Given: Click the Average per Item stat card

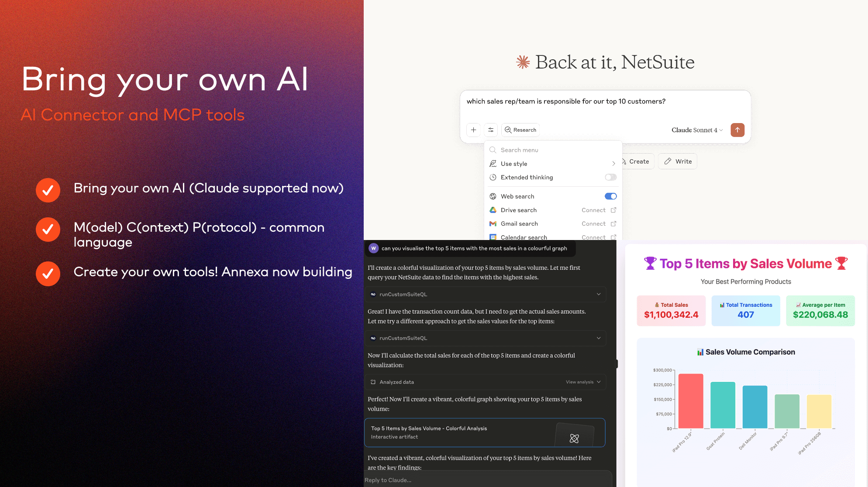Looking at the screenshot, I should pyautogui.click(x=820, y=311).
